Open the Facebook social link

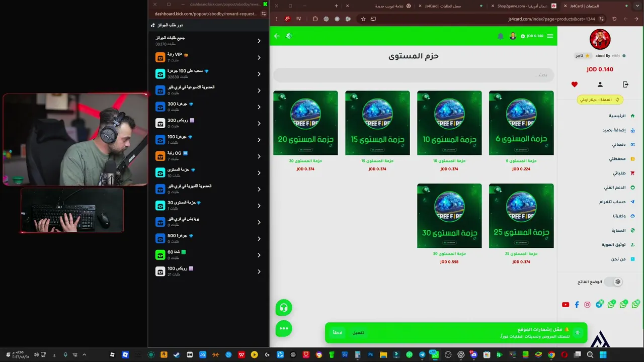(x=577, y=305)
